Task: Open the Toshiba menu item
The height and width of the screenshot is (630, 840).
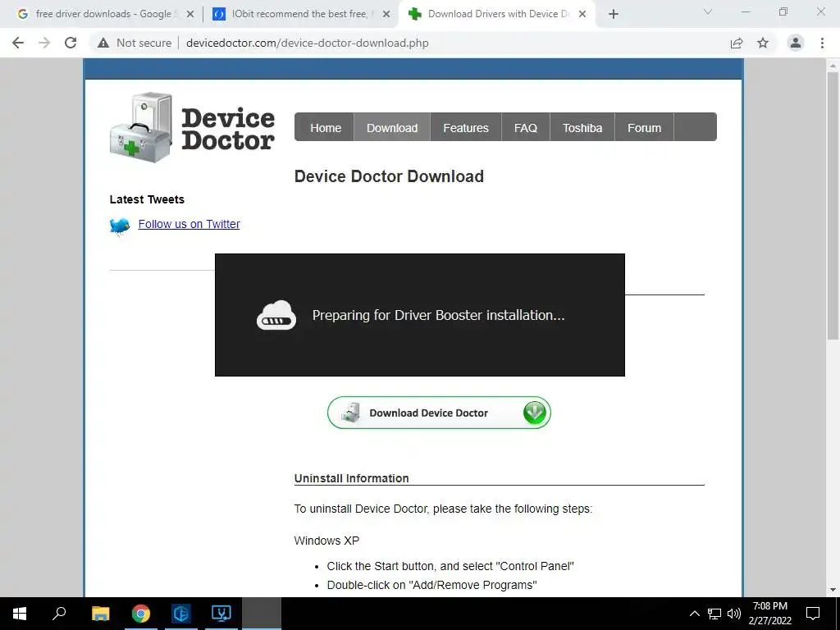Action: pyautogui.click(x=582, y=128)
